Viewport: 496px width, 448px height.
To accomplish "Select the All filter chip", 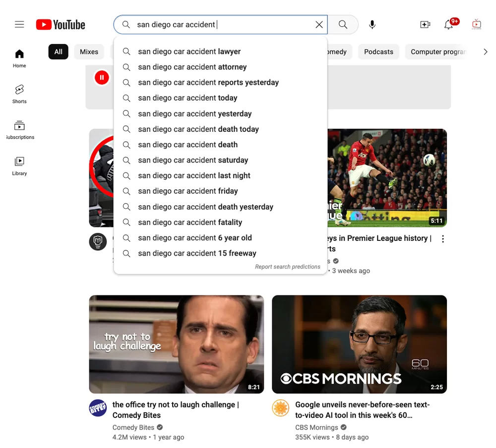I will (58, 52).
